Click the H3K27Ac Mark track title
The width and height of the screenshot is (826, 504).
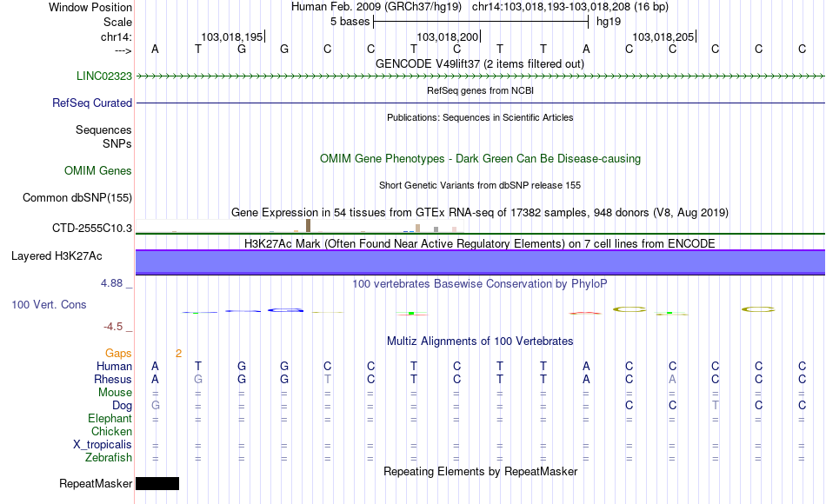tap(480, 243)
